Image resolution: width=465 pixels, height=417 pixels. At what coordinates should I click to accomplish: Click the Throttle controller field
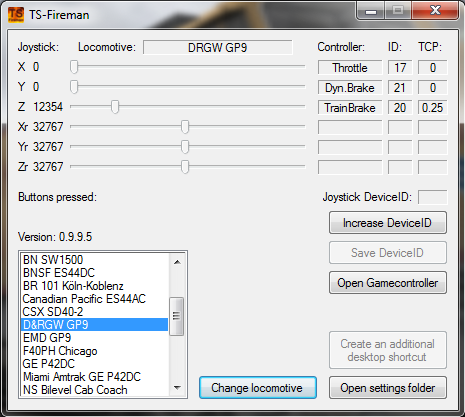click(350, 68)
